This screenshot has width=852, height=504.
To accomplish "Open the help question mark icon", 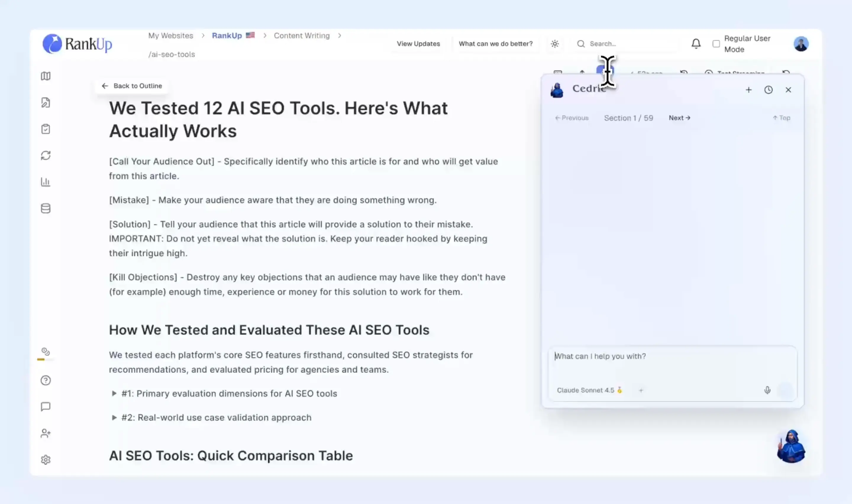I will click(46, 380).
